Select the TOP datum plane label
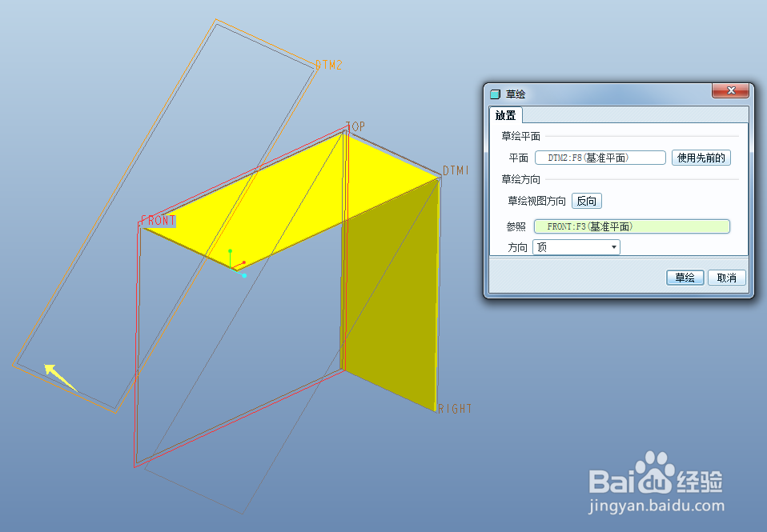Image resolution: width=767 pixels, height=532 pixels. click(x=355, y=126)
